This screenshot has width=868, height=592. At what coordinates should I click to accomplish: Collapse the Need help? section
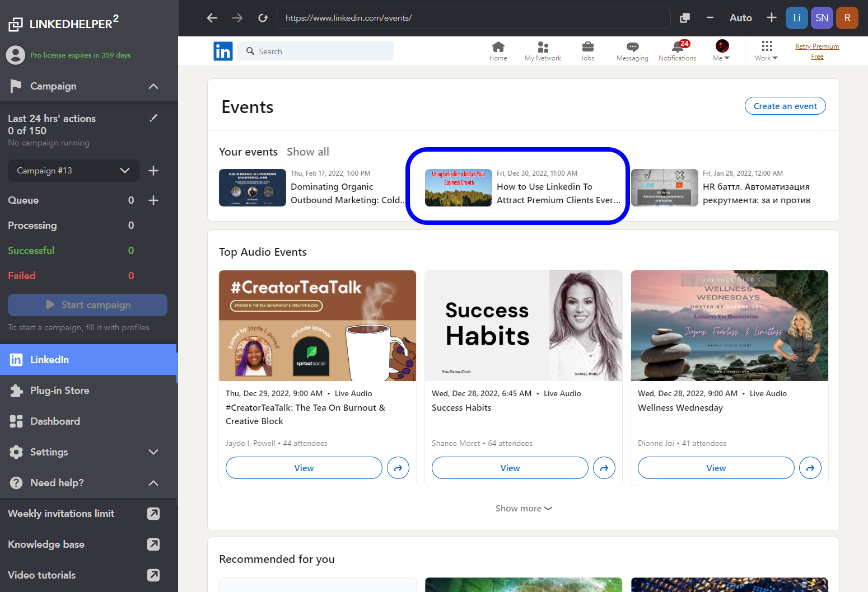tap(88, 483)
